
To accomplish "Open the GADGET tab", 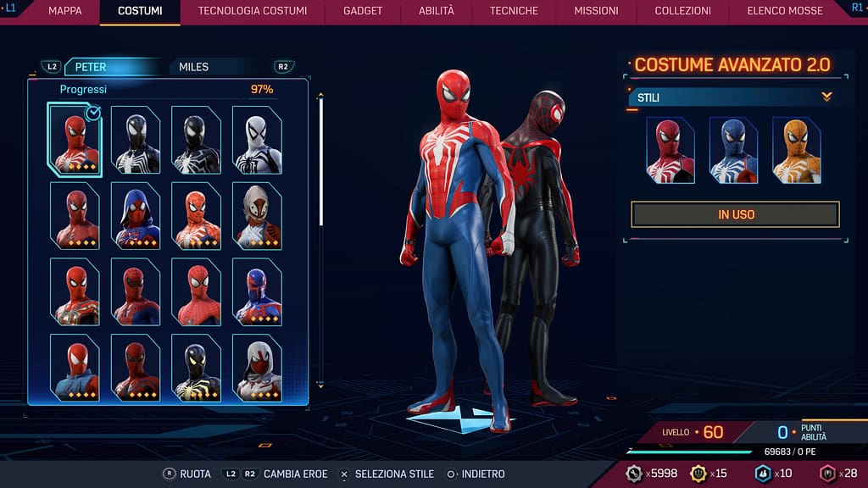I will pos(363,11).
